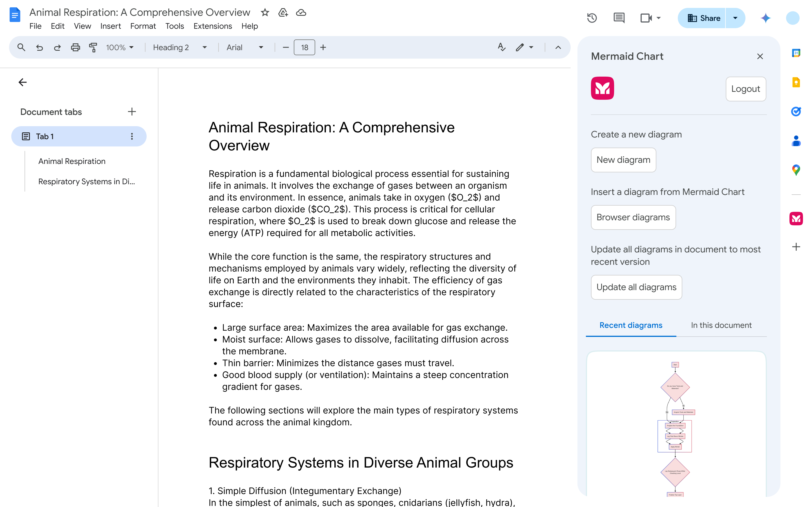
Task: Click the paint format roller icon
Action: [x=93, y=47]
